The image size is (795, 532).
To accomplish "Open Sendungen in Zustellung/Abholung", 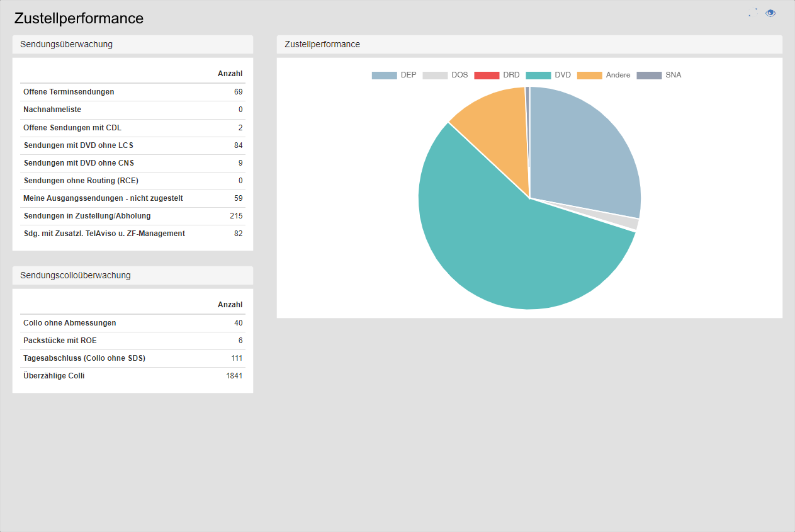I will [87, 216].
